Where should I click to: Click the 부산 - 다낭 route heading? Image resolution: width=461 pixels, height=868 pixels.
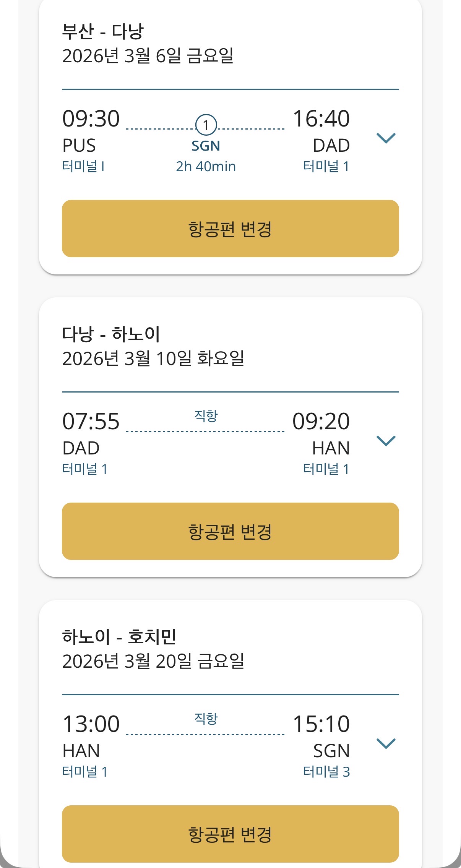[x=102, y=31]
